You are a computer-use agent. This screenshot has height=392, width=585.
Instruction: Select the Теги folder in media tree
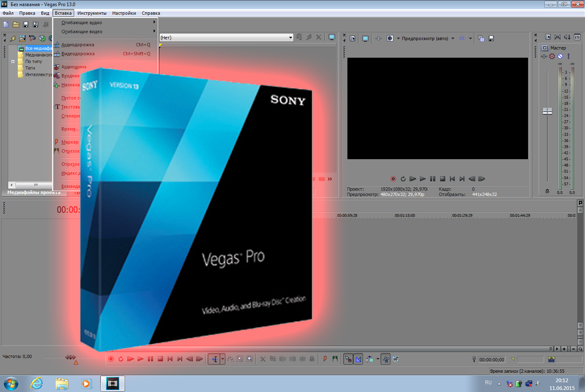pos(30,68)
